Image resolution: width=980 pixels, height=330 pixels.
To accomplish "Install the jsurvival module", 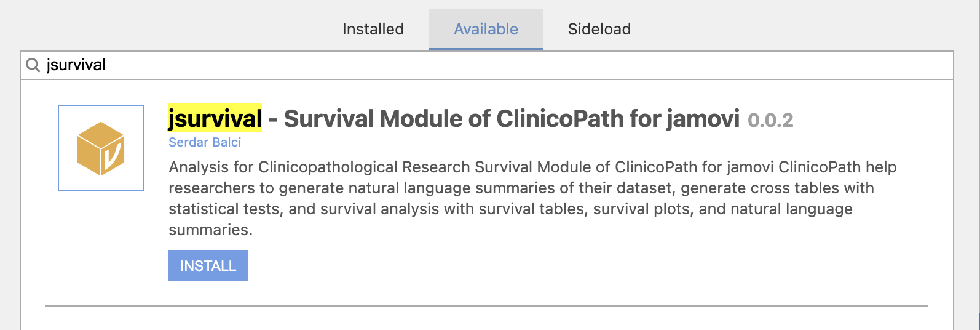I will (208, 265).
